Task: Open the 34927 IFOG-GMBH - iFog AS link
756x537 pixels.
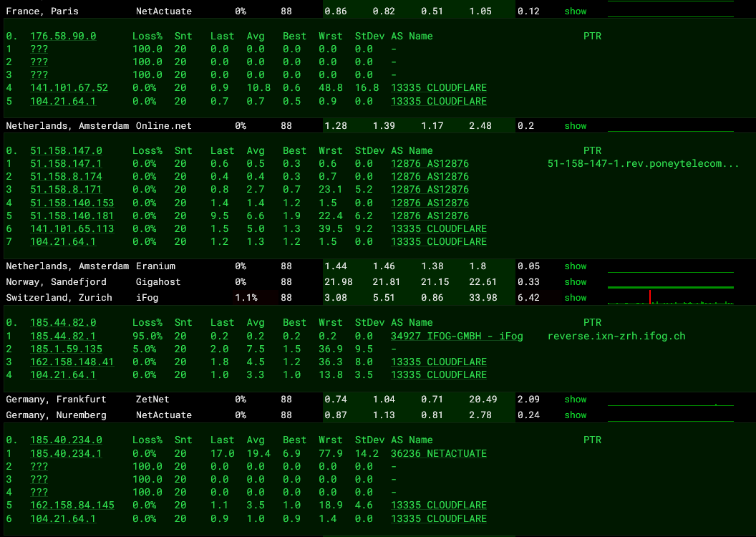Action: [x=457, y=336]
